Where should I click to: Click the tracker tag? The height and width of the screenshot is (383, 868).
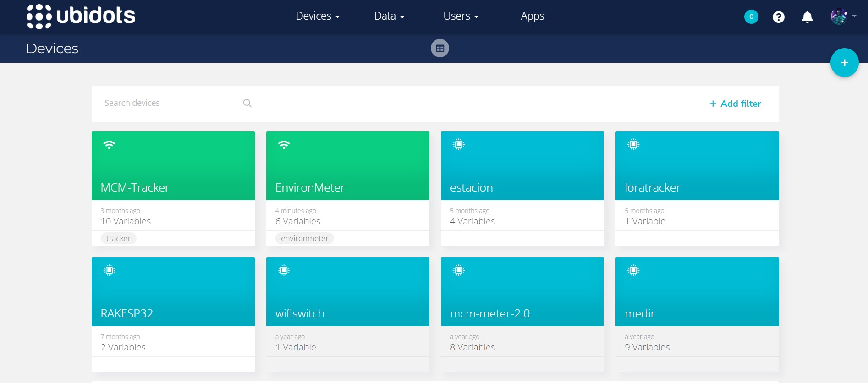[119, 238]
